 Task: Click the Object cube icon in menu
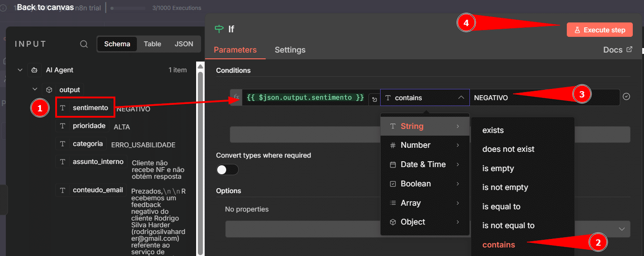click(393, 222)
